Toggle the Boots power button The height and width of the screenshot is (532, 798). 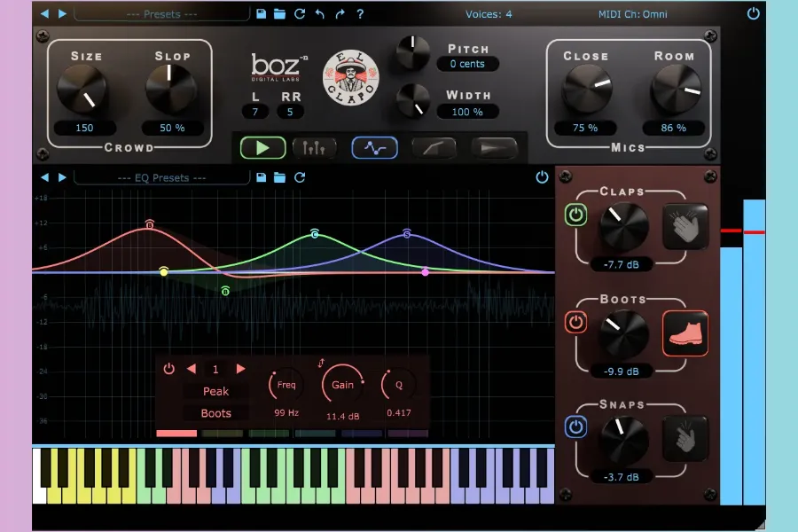pos(576,322)
